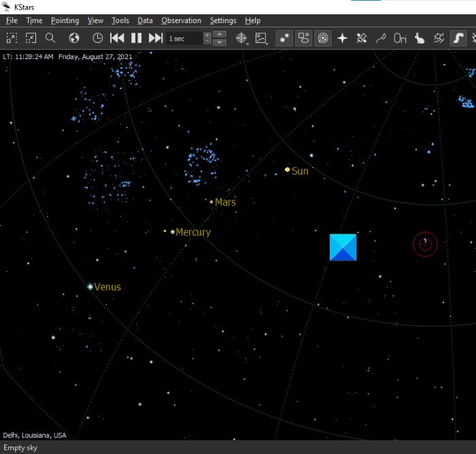476x454 pixels.
Task: Open Find Object with the magnifier icon
Action: [50, 38]
